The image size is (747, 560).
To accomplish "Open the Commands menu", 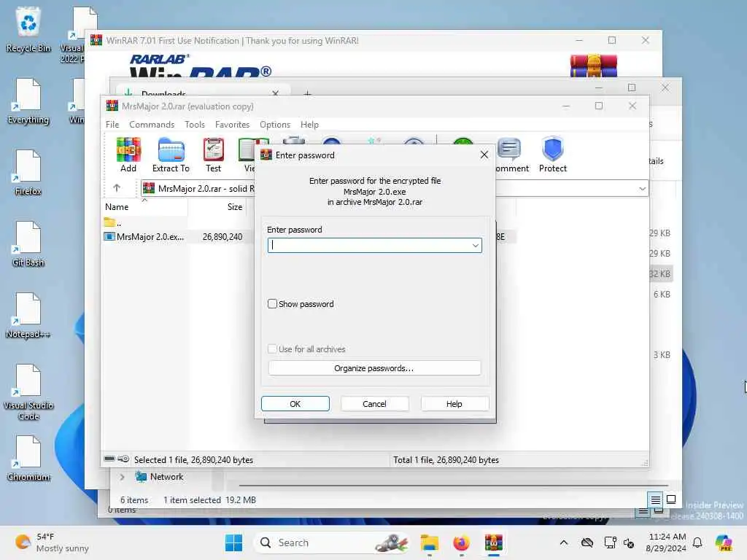I will pyautogui.click(x=152, y=124).
